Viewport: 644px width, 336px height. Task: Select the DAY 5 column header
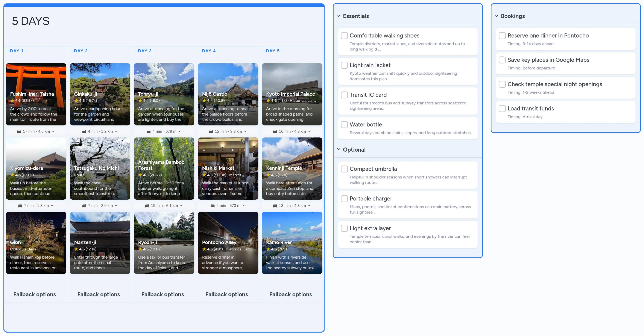273,51
